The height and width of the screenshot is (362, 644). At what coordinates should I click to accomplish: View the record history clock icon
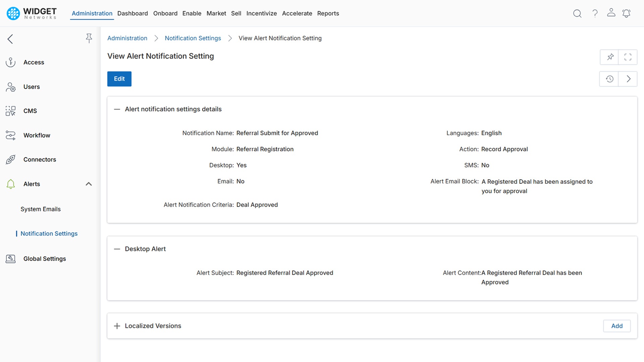click(x=609, y=79)
